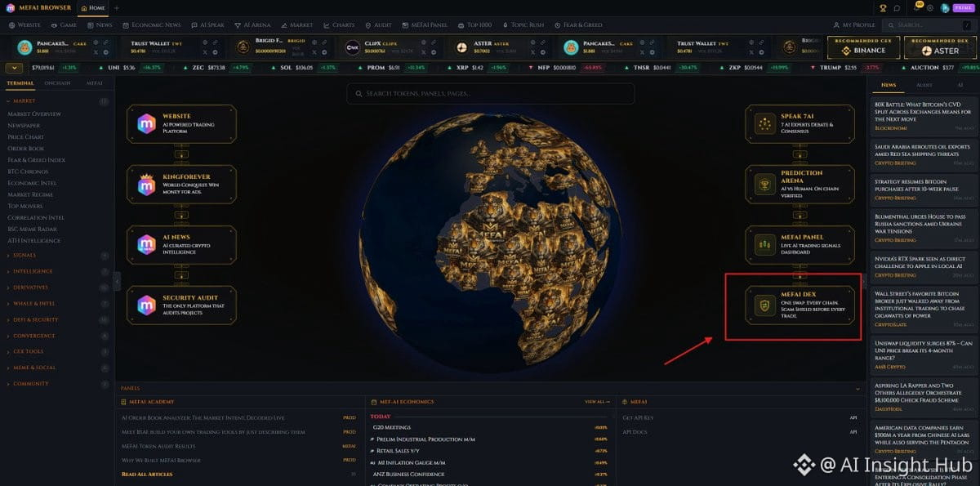Open the Website globe icon in the navigation bar
This screenshot has width=980, height=486.
tap(11, 25)
